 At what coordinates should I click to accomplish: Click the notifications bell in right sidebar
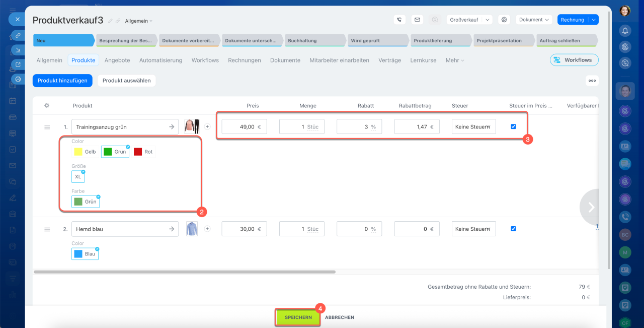tap(625, 31)
